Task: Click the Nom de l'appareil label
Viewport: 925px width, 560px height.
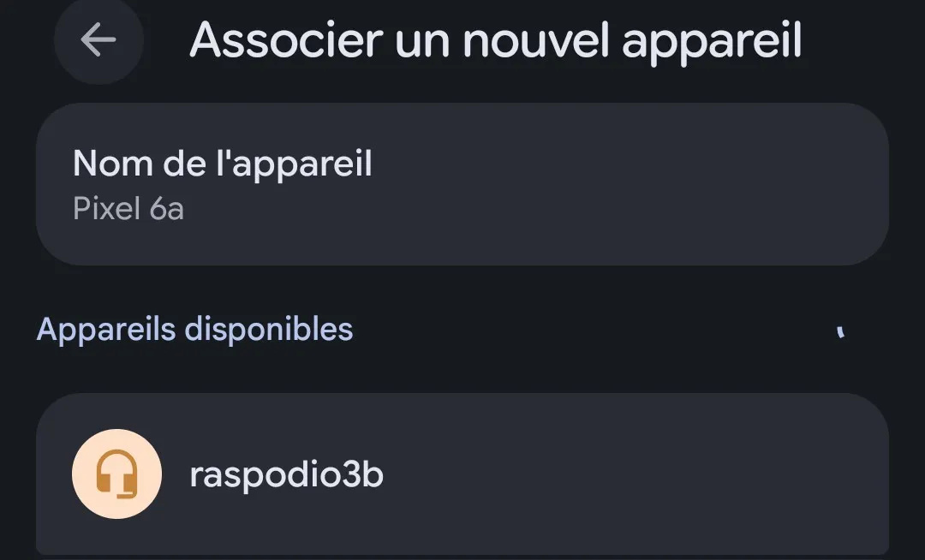Action: coord(223,163)
